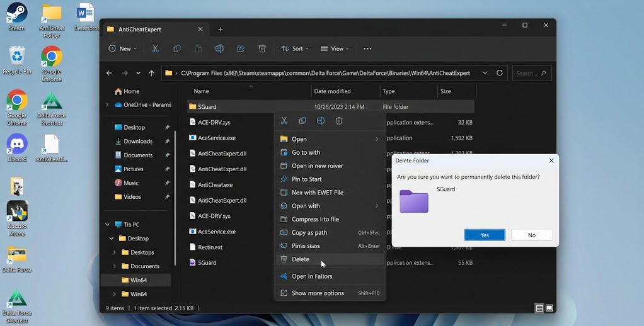The width and height of the screenshot is (644, 326).
Task: Open the three-dots See more menu
Action: point(367,48)
